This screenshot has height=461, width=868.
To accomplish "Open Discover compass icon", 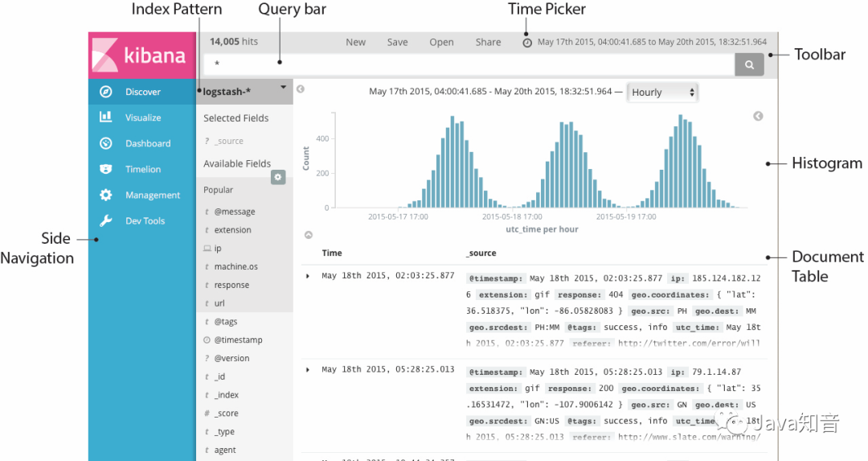I will click(x=106, y=92).
